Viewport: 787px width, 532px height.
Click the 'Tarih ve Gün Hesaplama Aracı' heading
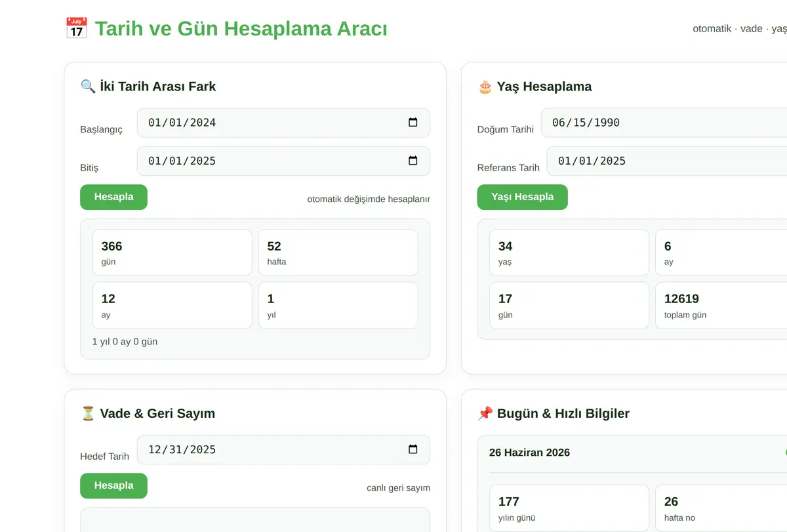241,29
